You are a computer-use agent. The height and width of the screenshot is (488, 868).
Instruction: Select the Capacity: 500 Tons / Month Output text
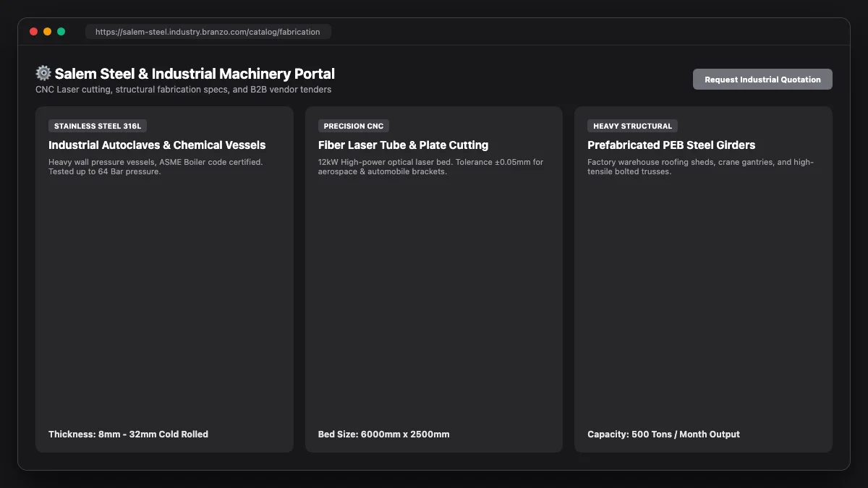(x=663, y=435)
